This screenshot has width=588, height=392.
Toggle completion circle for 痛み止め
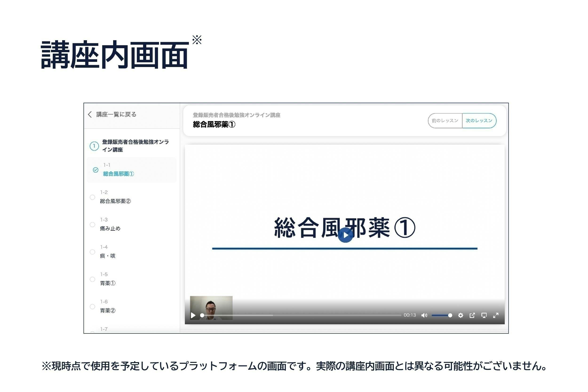click(x=92, y=225)
